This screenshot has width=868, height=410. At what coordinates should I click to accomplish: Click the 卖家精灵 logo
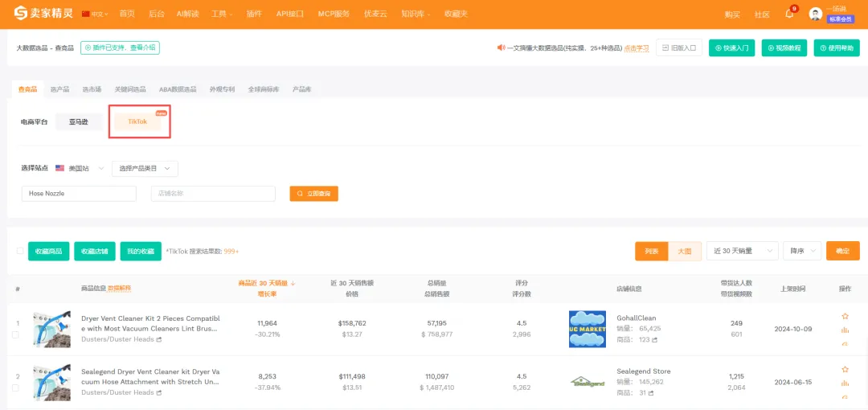click(45, 14)
